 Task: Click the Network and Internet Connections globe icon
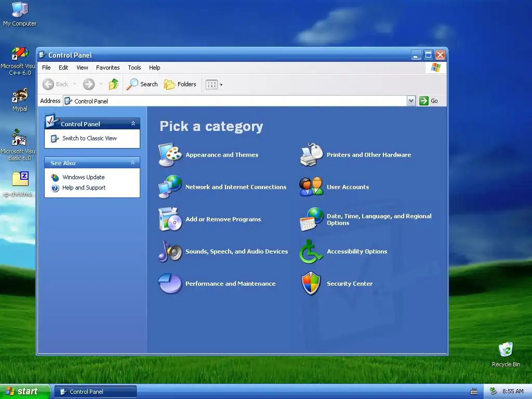pyautogui.click(x=170, y=187)
